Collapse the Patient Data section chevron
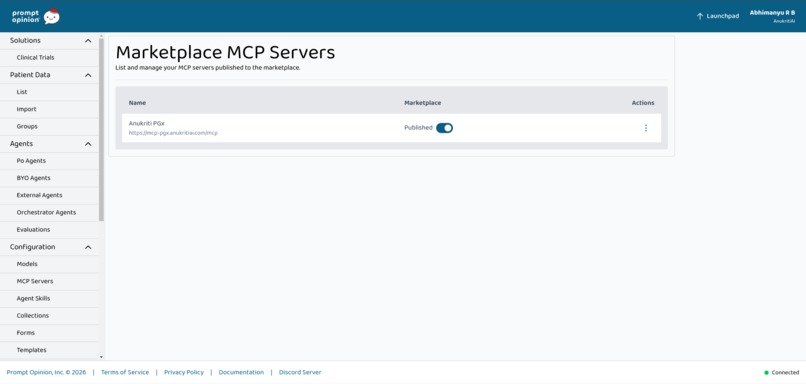The image size is (806, 384). pyautogui.click(x=88, y=75)
